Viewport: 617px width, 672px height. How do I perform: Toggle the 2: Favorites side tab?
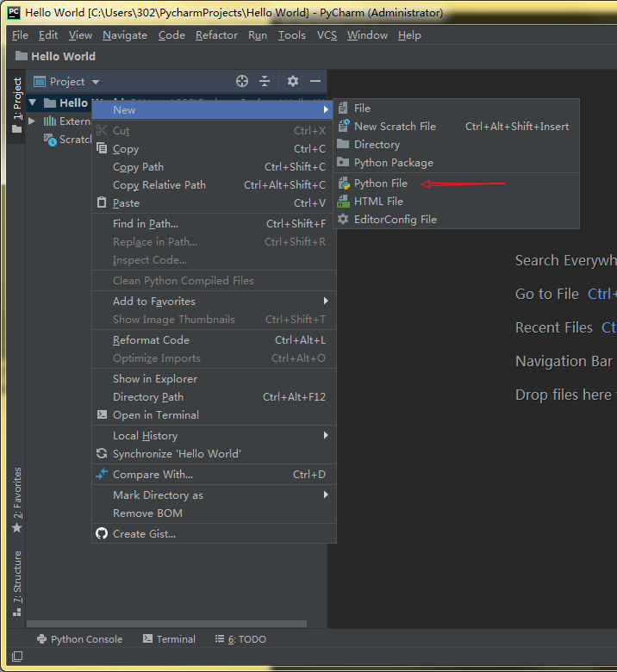click(16, 500)
